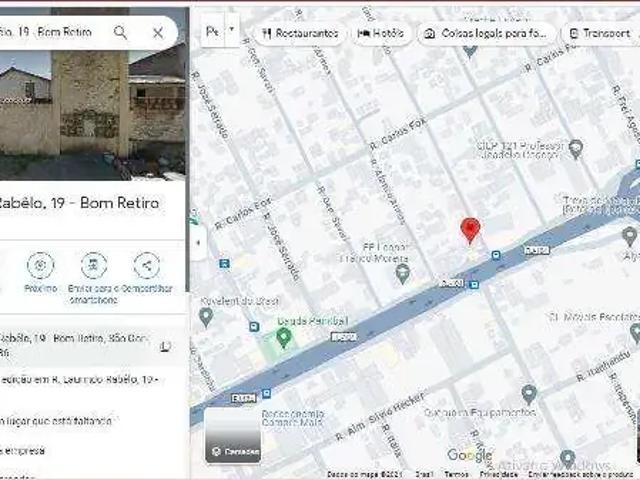640x480 pixels.
Task: Click the Próximo (nearby) icon
Action: [40, 266]
